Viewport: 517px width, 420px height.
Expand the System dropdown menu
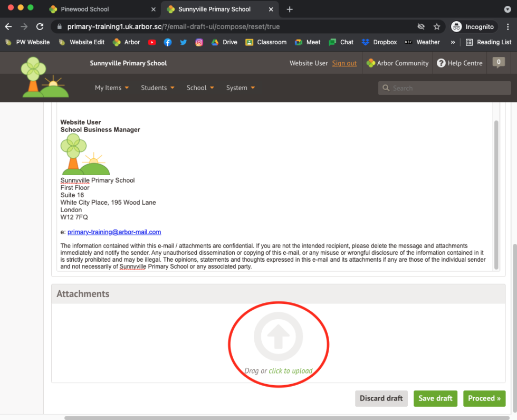[240, 88]
